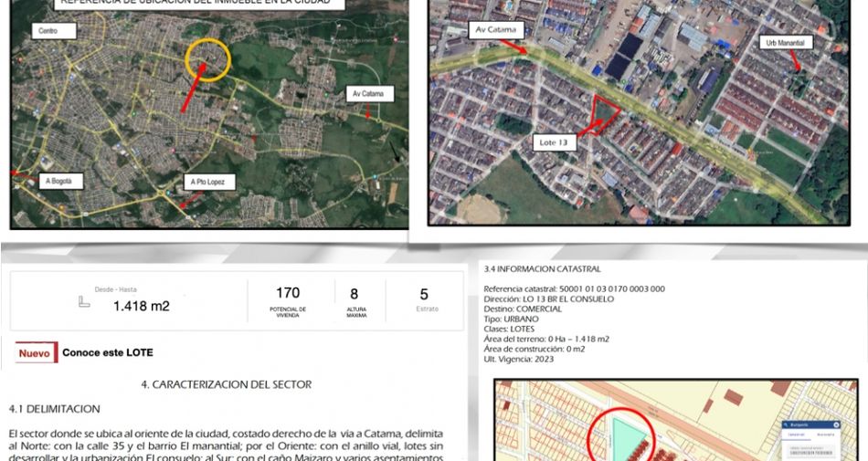Click the A Bogotá label on the city map

(61, 182)
